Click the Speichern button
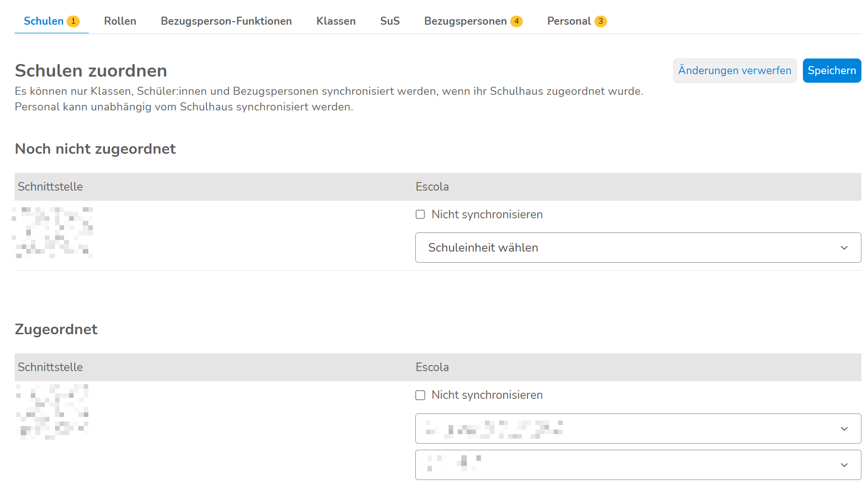 [832, 71]
